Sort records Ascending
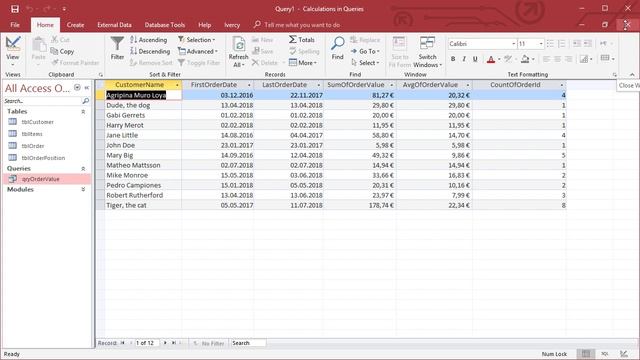The image size is (640, 360). (149, 40)
